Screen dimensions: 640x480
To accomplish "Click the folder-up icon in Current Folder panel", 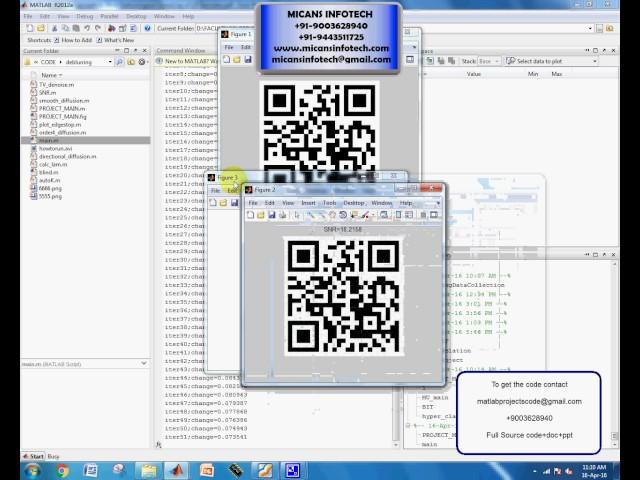I will coord(131,62).
